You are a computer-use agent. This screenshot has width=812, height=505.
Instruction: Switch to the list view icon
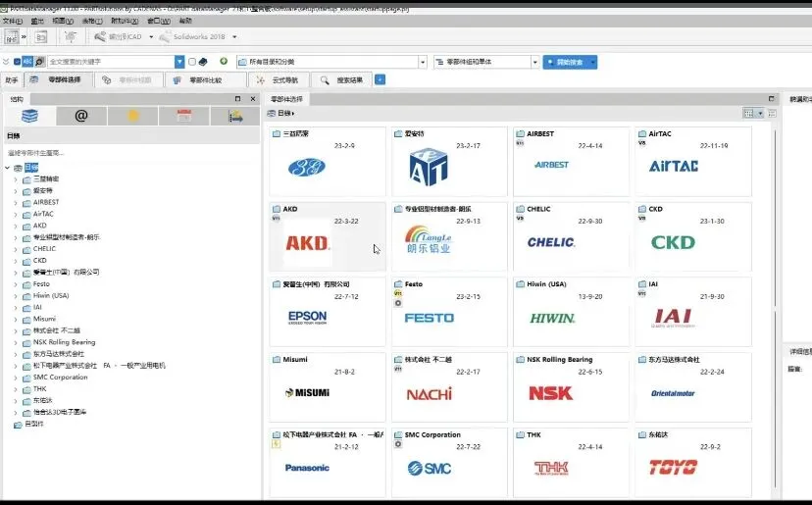(x=772, y=113)
